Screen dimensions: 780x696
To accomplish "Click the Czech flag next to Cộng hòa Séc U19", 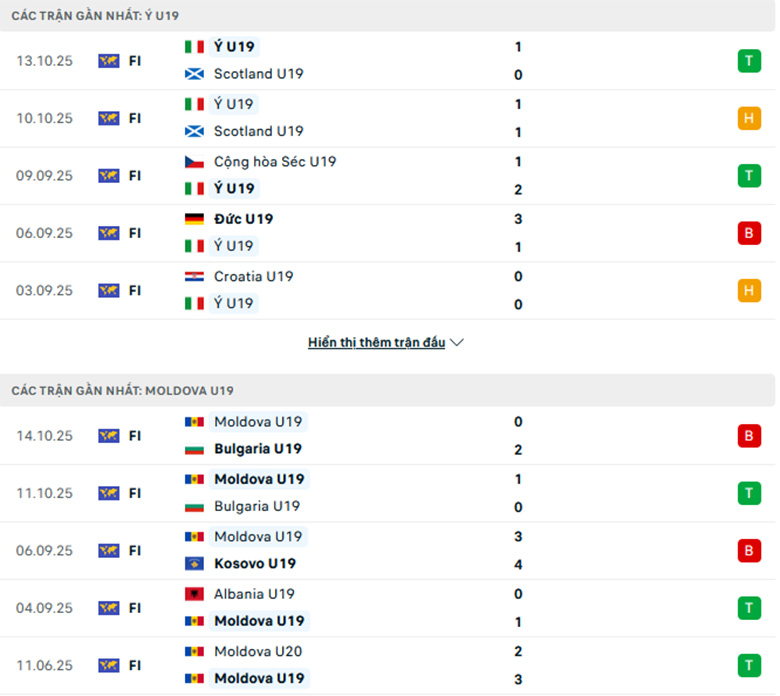I will [195, 162].
